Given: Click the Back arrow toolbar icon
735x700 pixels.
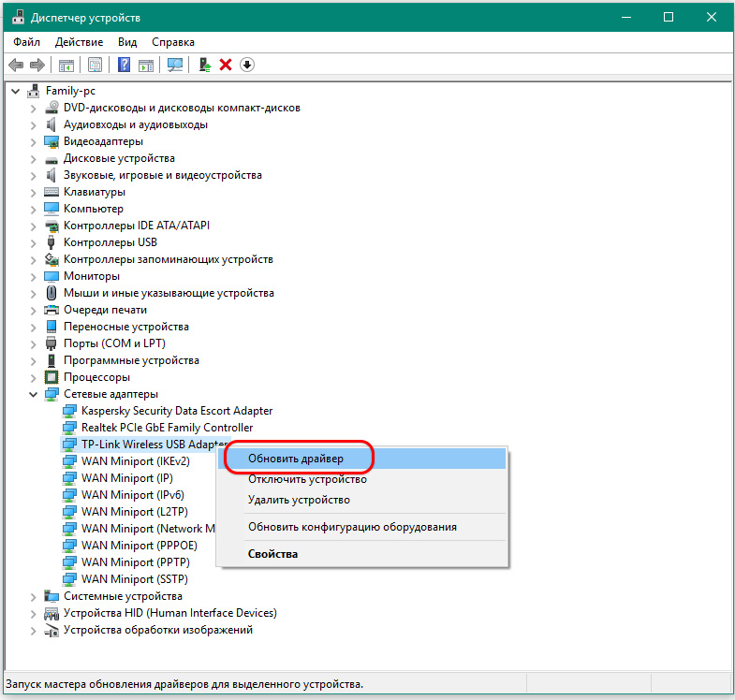Looking at the screenshot, I should coord(16,65).
